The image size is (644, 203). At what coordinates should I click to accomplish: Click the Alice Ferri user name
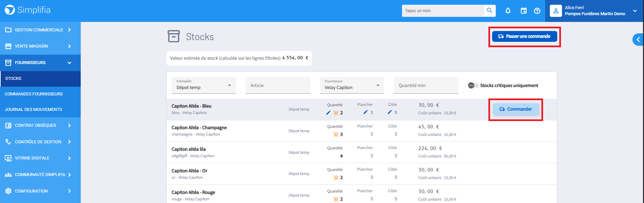(574, 7)
